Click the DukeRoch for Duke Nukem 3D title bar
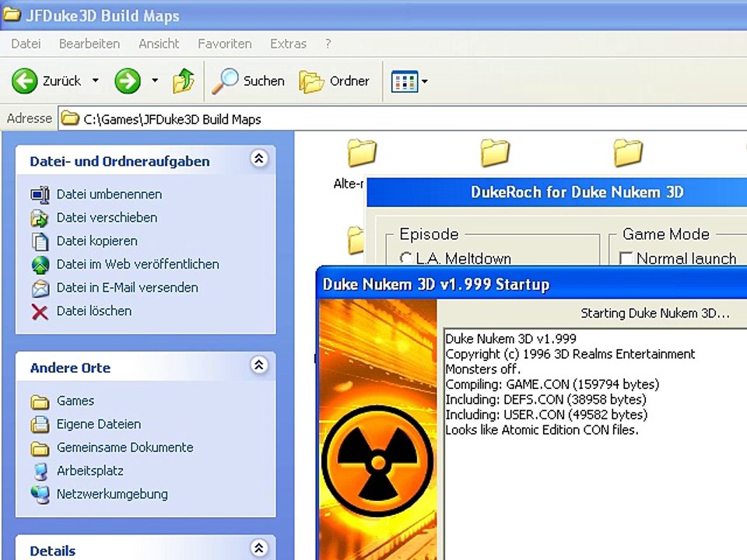747x560 pixels. [556, 192]
